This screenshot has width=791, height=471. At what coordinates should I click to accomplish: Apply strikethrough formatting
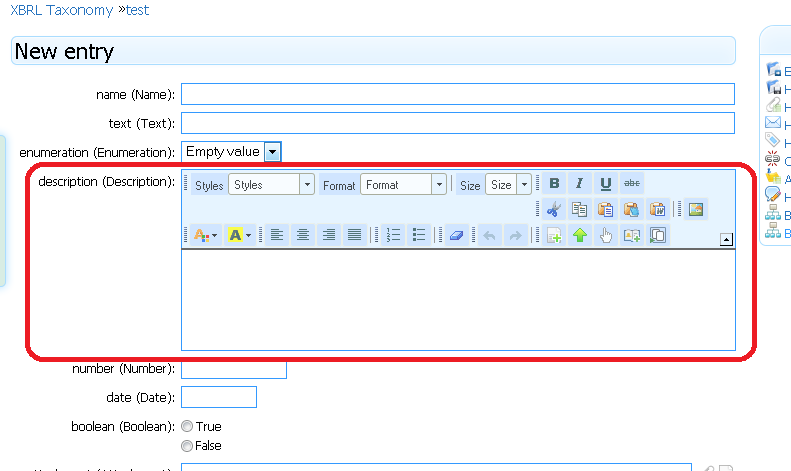coord(632,184)
